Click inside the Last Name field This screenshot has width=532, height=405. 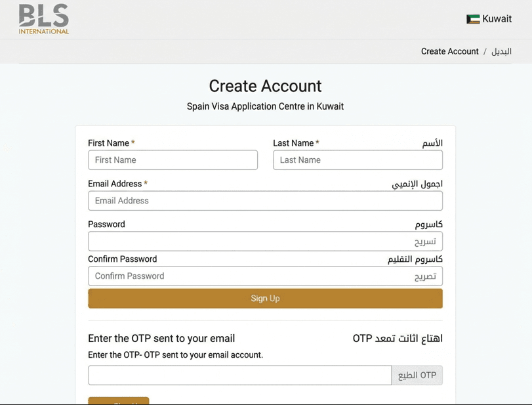(358, 160)
